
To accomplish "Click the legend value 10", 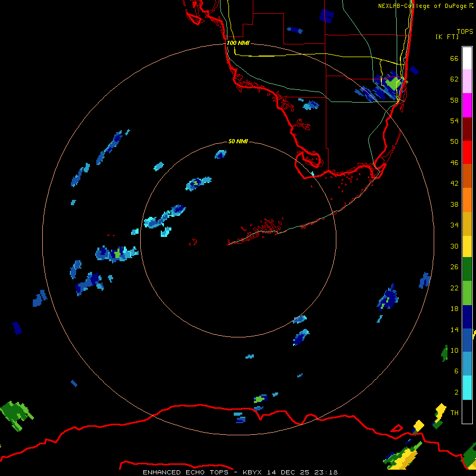I will point(454,351).
